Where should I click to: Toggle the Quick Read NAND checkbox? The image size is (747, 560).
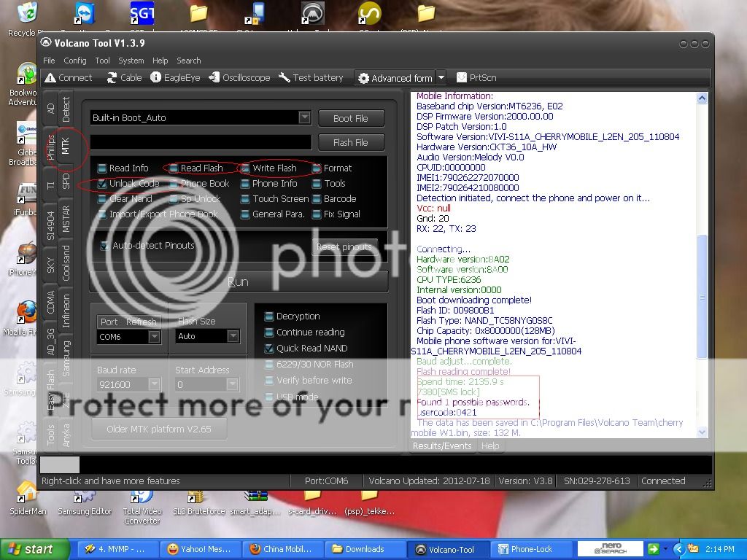[268, 349]
